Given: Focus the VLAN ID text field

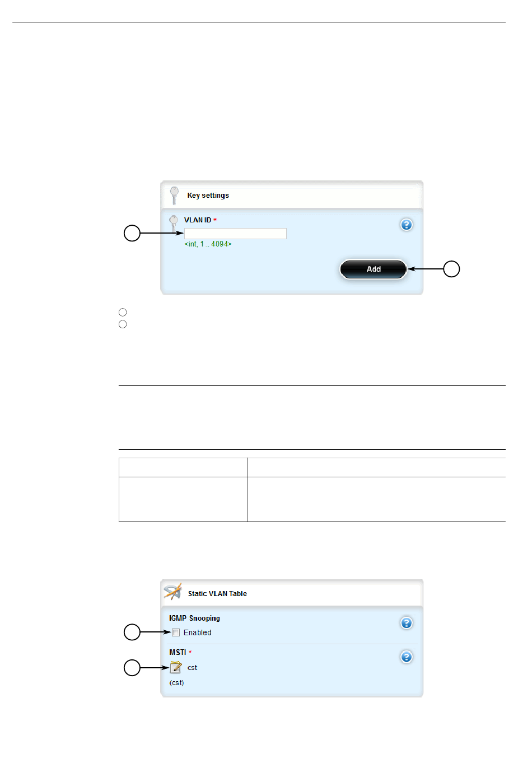Looking at the screenshot, I should tap(235, 234).
